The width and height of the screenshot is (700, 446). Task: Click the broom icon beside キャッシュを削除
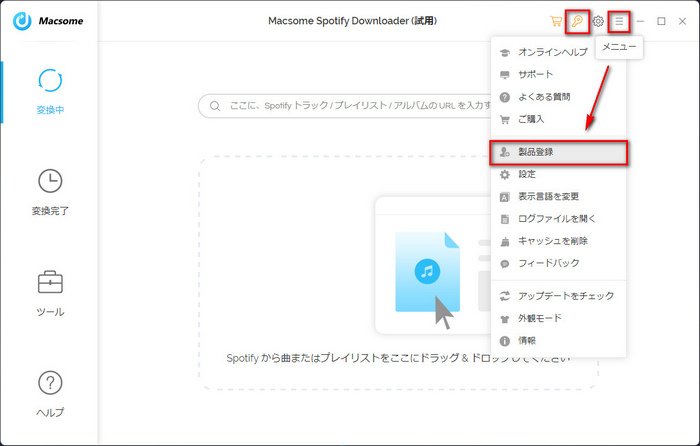click(x=504, y=242)
